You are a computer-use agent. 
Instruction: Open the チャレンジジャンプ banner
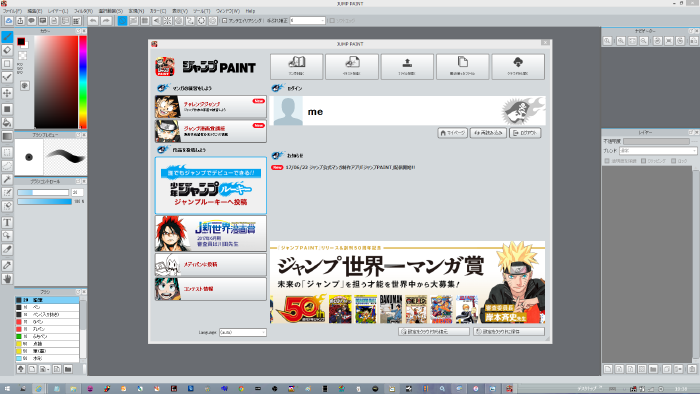[211, 107]
